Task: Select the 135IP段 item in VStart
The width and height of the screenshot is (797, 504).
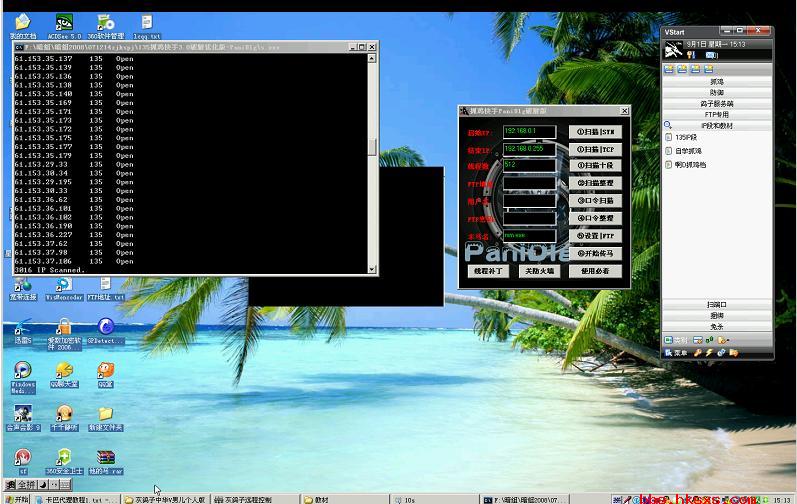Action: [x=685, y=137]
